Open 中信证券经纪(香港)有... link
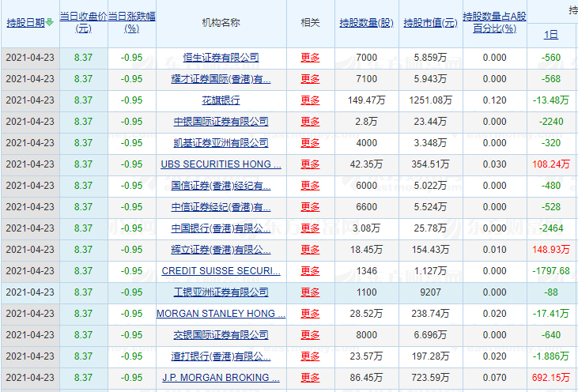This screenshot has width=578, height=392. (221, 207)
